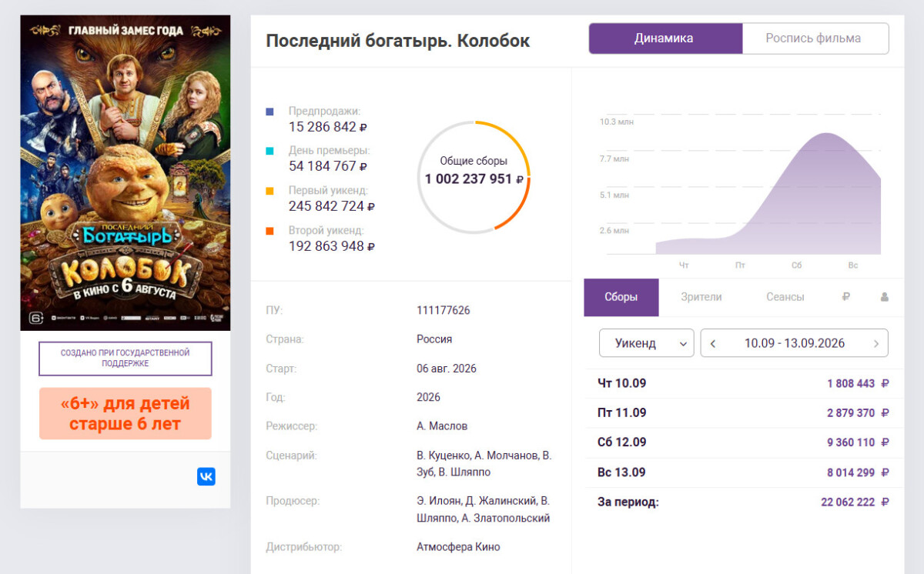Click presales value 15 286 842
The height and width of the screenshot is (574, 924).
point(328,127)
